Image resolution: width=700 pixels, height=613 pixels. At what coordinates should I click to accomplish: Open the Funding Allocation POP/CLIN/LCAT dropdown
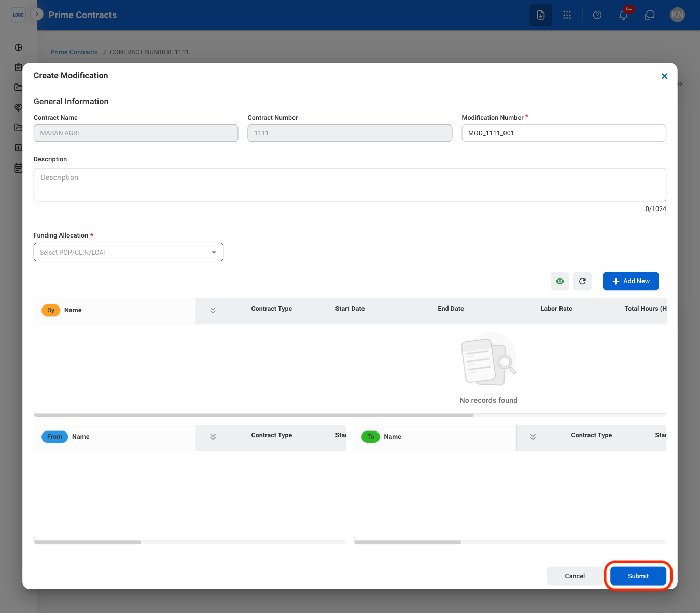point(129,252)
